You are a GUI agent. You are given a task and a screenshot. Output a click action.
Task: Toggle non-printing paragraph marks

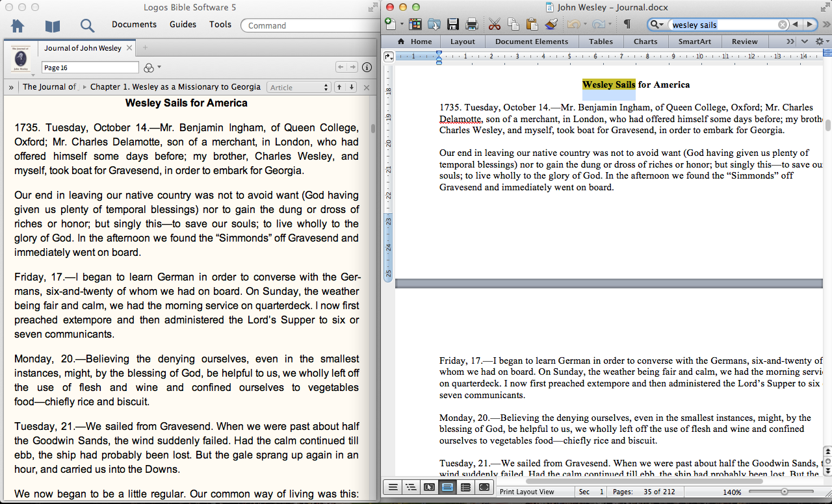627,25
